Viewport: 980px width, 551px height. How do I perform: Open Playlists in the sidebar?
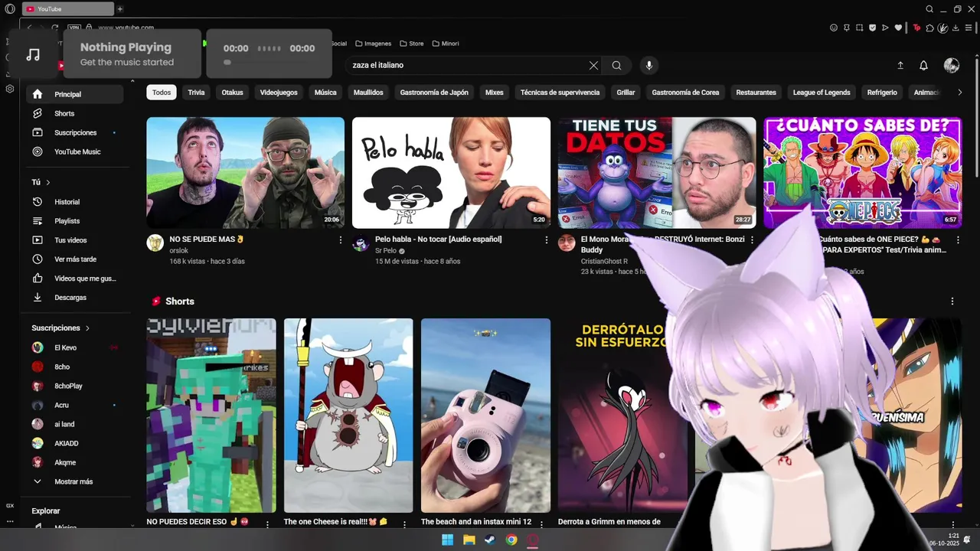pyautogui.click(x=75, y=221)
